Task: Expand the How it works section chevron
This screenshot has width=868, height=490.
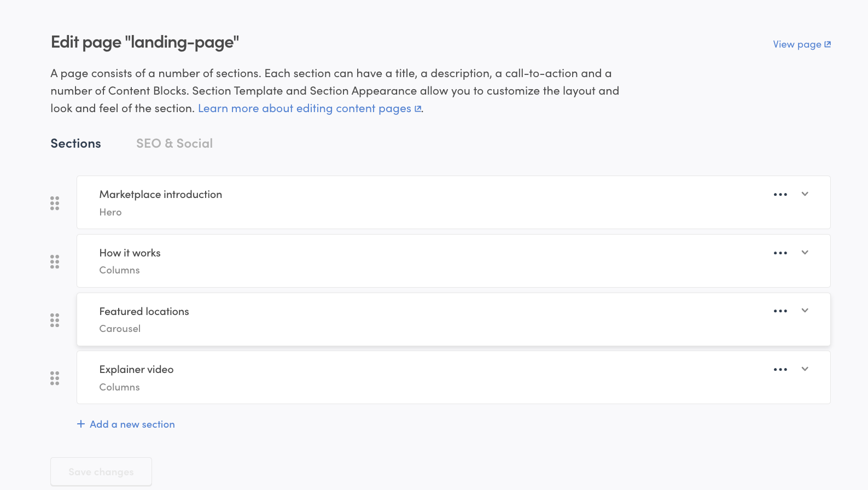Action: coord(805,253)
